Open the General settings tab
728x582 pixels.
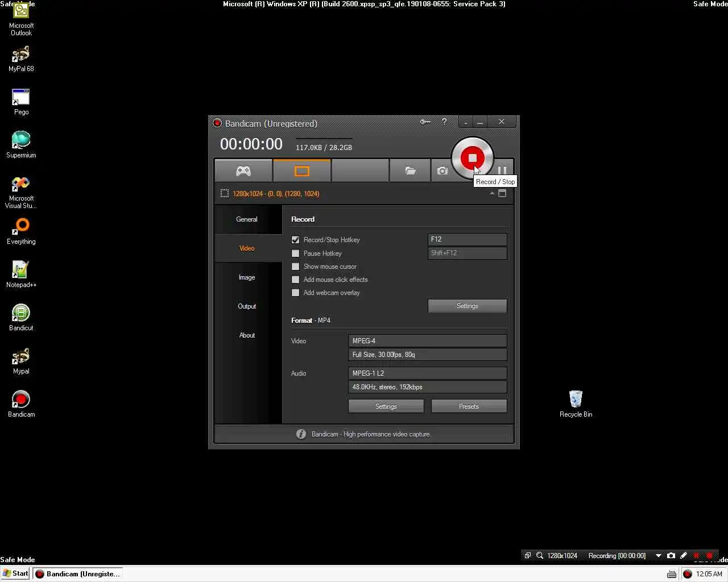coord(247,219)
